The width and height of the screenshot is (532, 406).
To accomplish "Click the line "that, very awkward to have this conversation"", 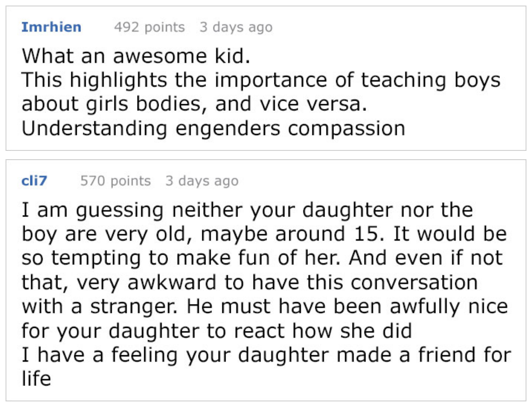I will tap(250, 283).
